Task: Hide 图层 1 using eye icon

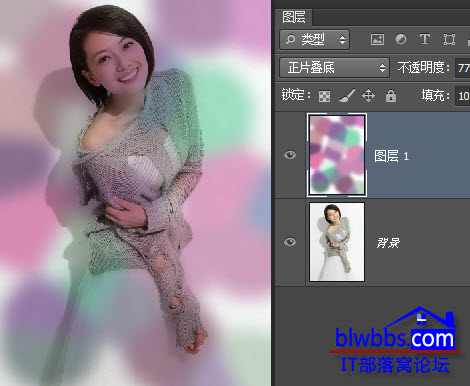Action: pyautogui.click(x=290, y=155)
